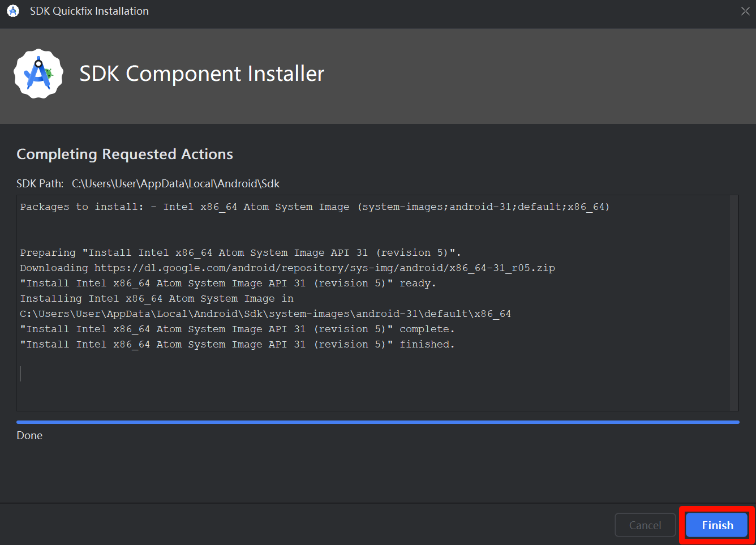This screenshot has height=545, width=756.
Task: Select the 'Completing Requested Actions' heading
Action: pyautogui.click(x=124, y=154)
